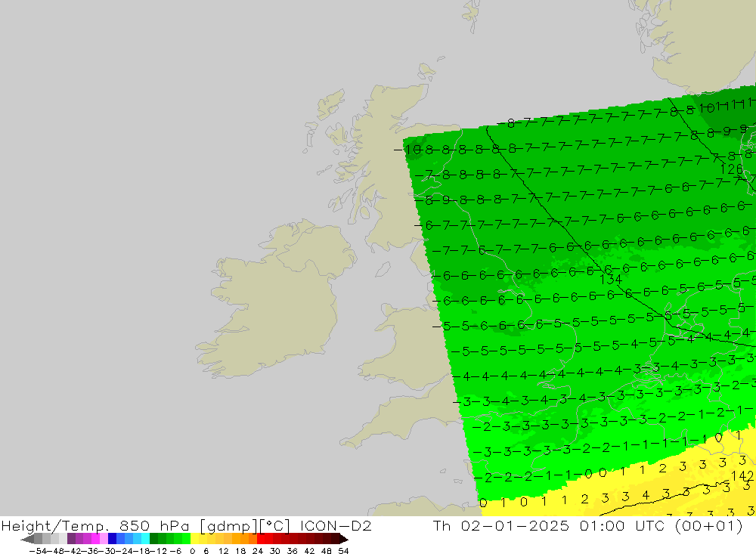Pick the dark purple swatch in the legend
The image size is (756, 554).
(x=71, y=540)
